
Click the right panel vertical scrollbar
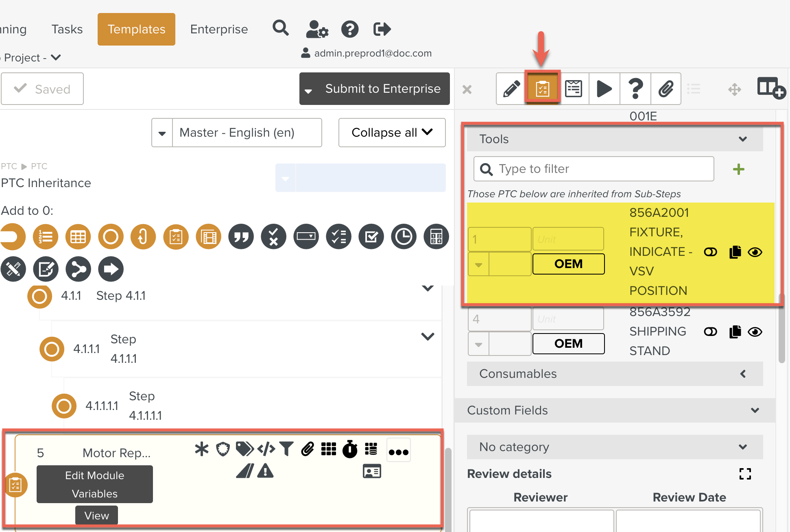point(781,329)
